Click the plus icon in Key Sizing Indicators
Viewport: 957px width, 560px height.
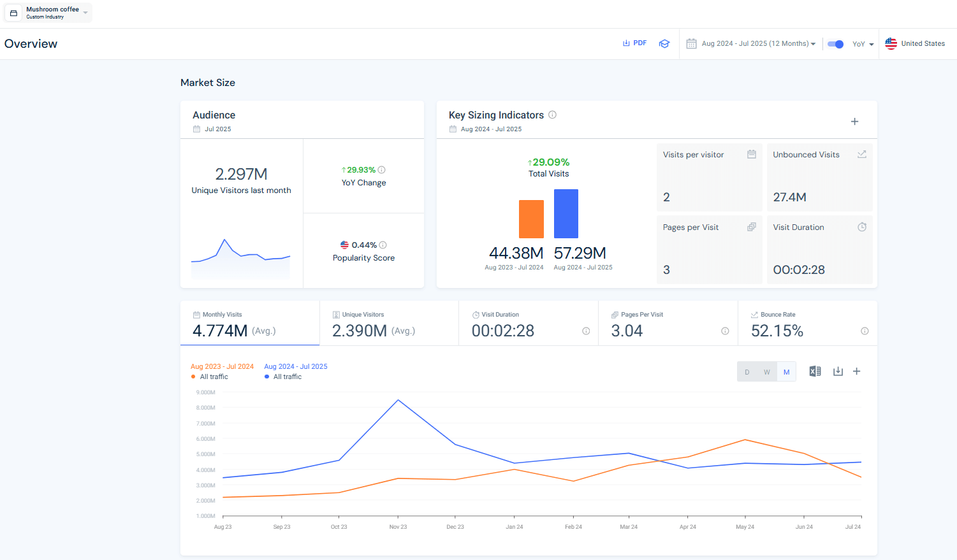click(854, 122)
